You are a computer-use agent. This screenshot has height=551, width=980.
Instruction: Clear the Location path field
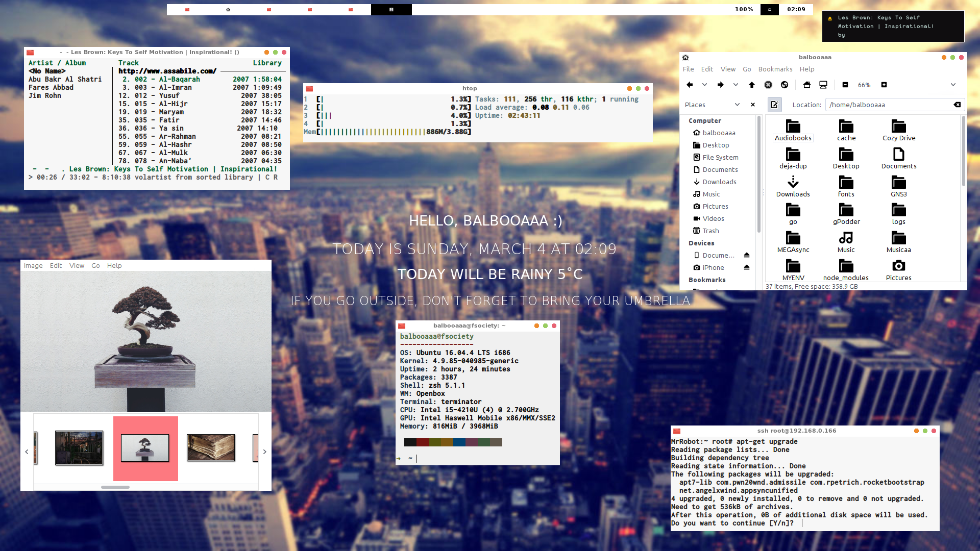(x=957, y=105)
